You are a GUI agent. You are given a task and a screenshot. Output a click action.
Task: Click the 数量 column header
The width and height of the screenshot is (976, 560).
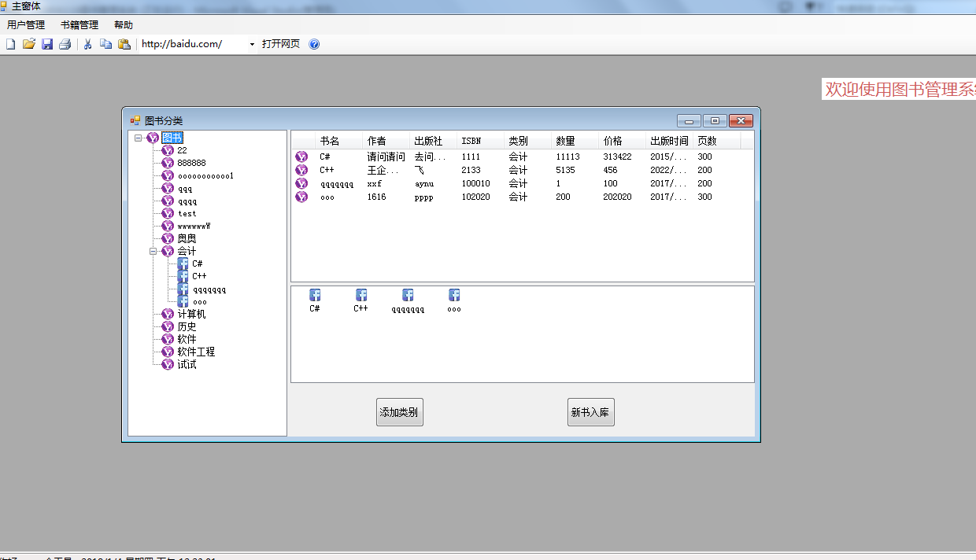575,141
